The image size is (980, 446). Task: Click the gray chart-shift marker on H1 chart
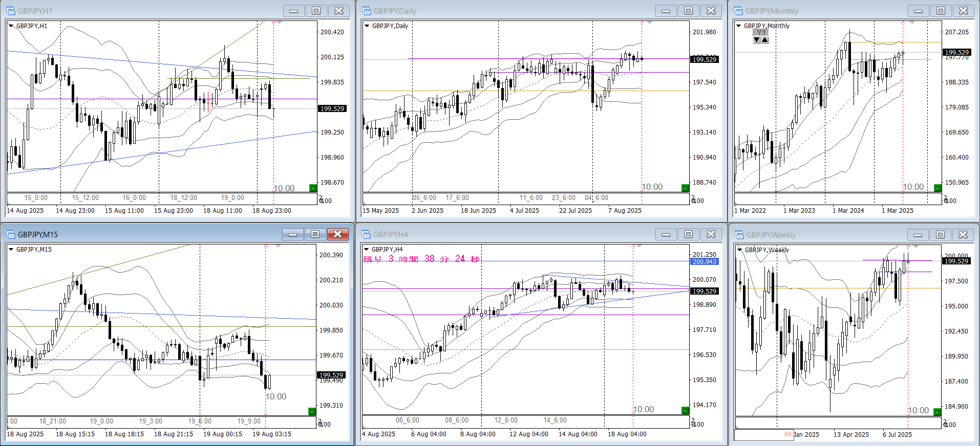278,23
